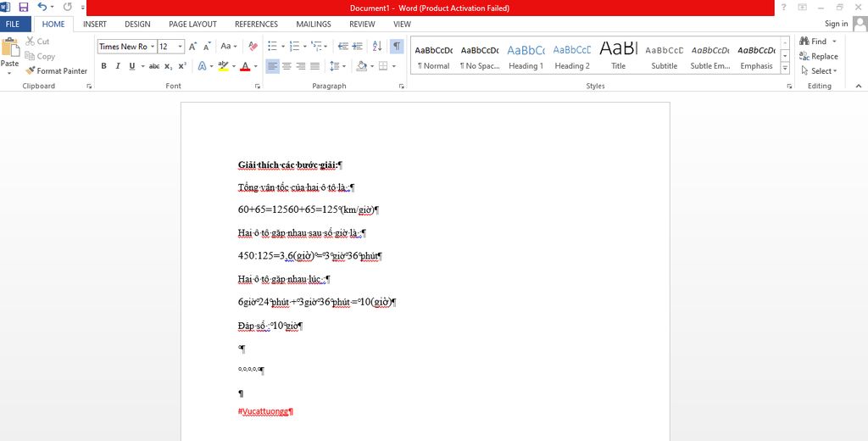Center align text

pyautogui.click(x=287, y=66)
